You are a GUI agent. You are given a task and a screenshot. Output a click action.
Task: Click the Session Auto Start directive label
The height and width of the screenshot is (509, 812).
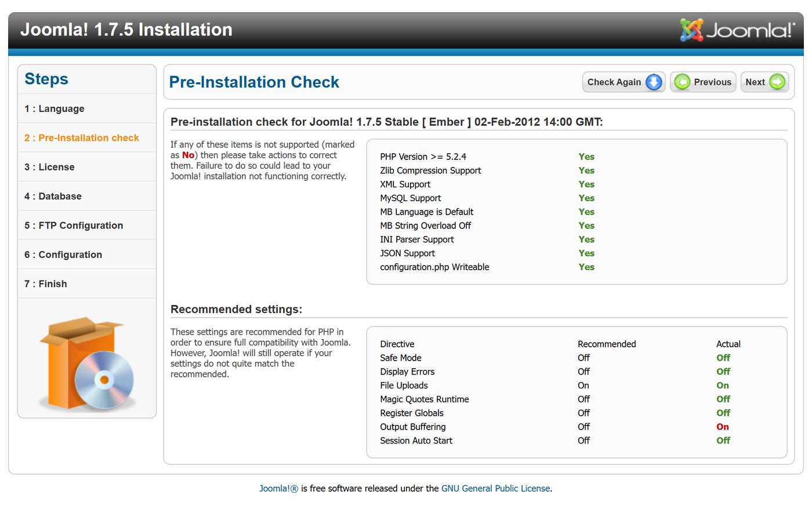pyautogui.click(x=416, y=441)
